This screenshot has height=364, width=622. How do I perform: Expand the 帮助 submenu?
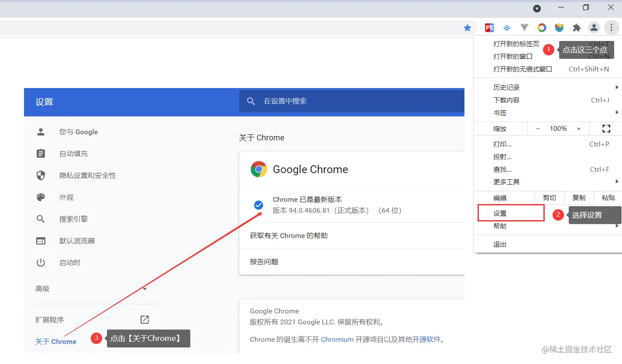point(617,226)
